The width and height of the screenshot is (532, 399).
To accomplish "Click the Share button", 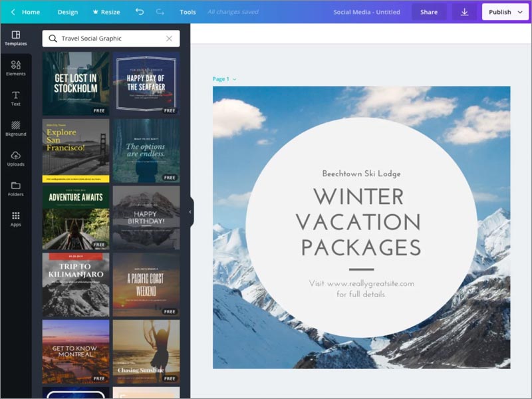I will pos(430,11).
